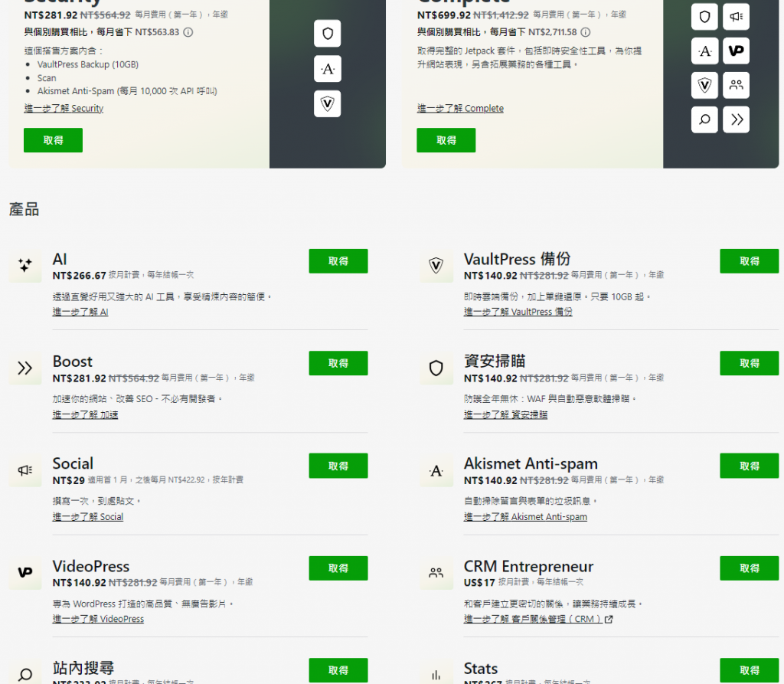The height and width of the screenshot is (684, 784).
Task: Click the Boost double-chevron product icon
Action: coord(25,368)
